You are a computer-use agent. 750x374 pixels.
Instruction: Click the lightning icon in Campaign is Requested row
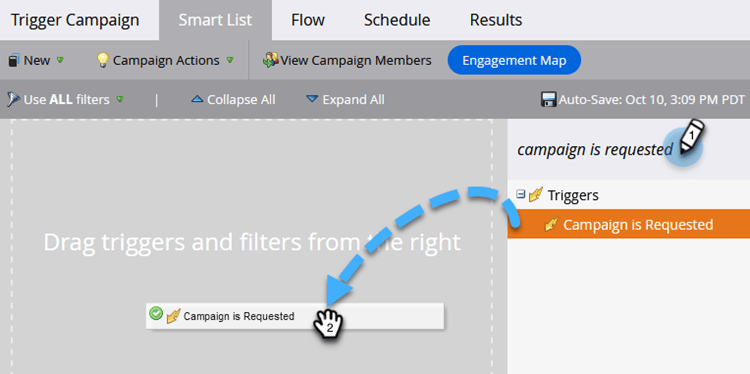pos(552,224)
